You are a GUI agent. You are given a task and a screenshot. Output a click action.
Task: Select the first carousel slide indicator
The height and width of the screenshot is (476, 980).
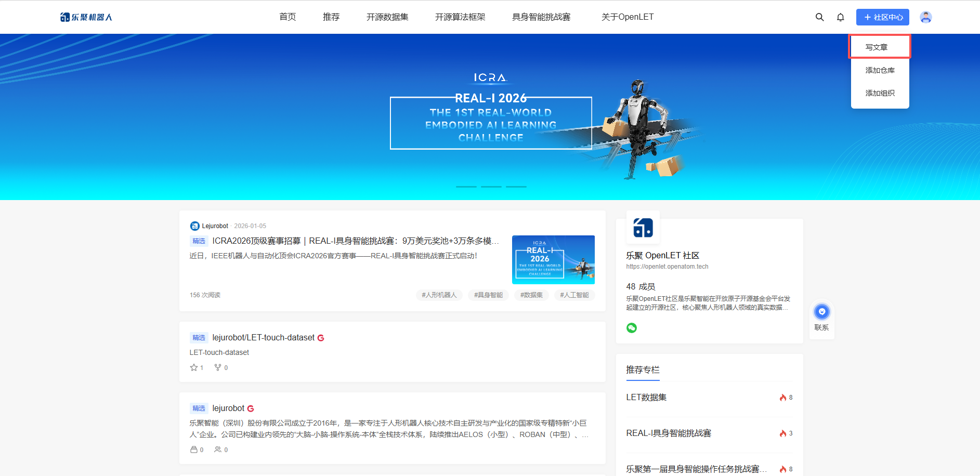(466, 187)
